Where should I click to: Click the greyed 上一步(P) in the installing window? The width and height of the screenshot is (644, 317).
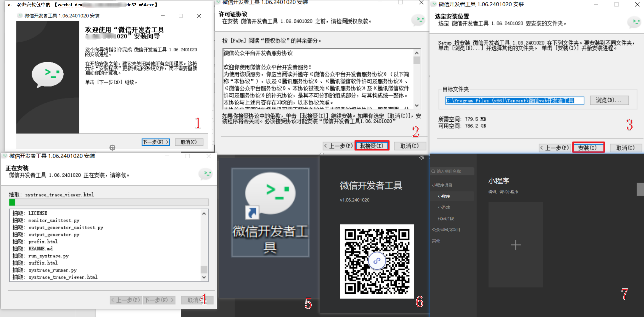tap(126, 300)
